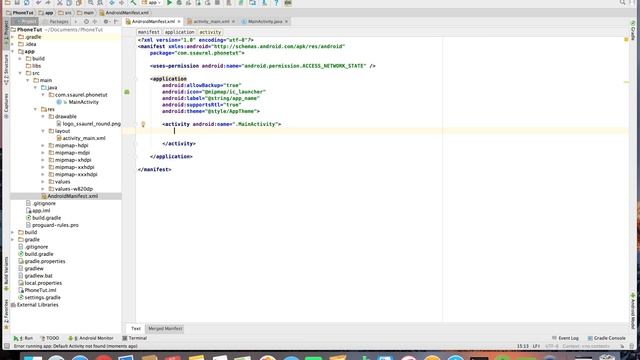
Task: Close the AndroidManifest.xml tab
Action: (179, 21)
